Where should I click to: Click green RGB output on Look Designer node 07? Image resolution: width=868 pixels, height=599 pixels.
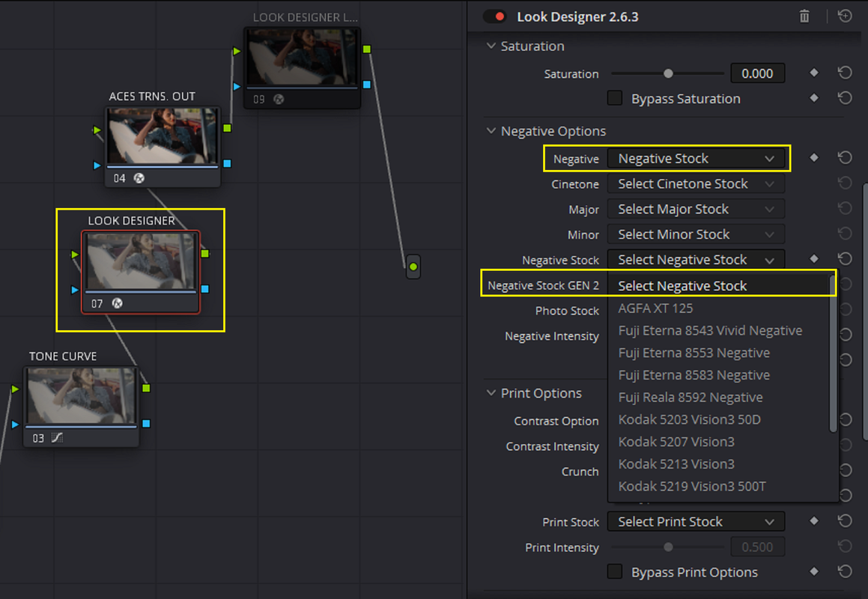point(204,254)
